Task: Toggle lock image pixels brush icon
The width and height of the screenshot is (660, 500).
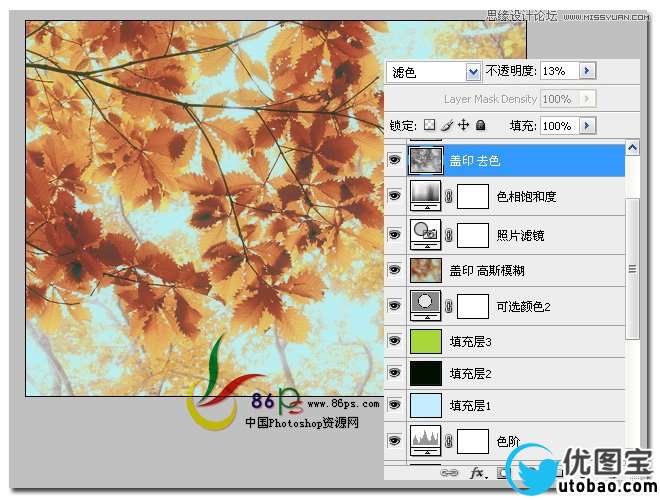Action: tap(447, 125)
